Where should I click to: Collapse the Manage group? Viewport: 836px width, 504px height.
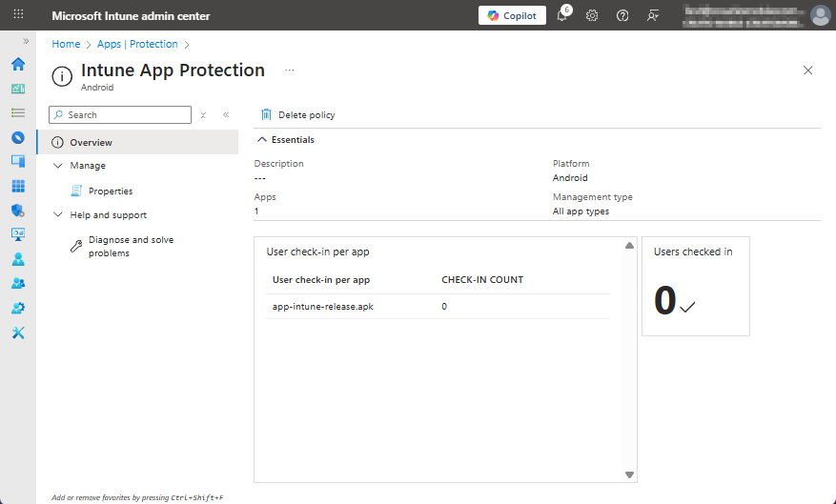click(58, 166)
